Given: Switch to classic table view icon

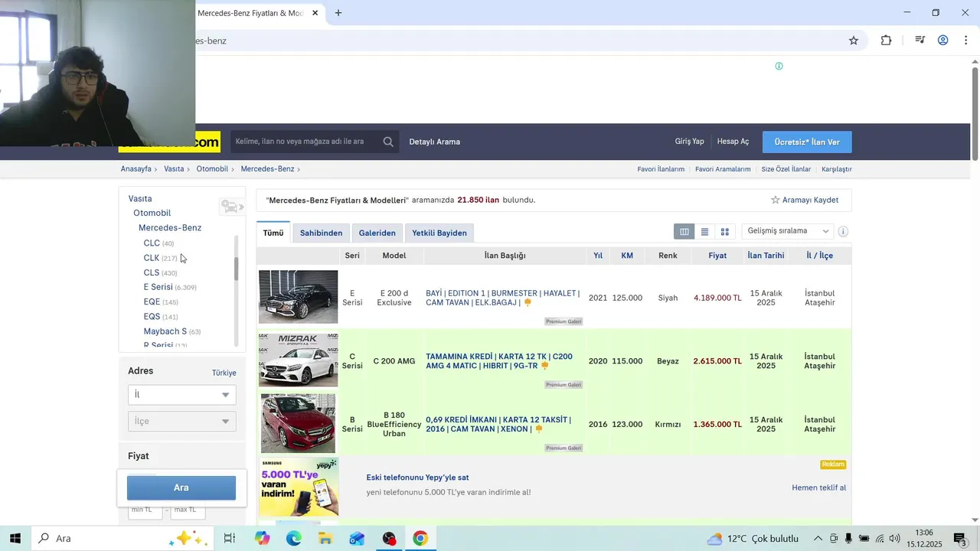Looking at the screenshot, I should [684, 231].
